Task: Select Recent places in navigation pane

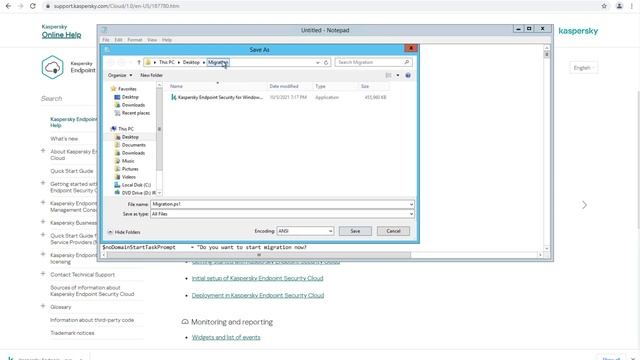Action: point(136,113)
